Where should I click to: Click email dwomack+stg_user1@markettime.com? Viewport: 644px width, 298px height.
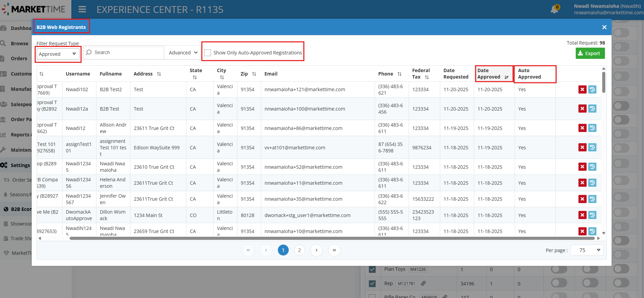pos(307,215)
